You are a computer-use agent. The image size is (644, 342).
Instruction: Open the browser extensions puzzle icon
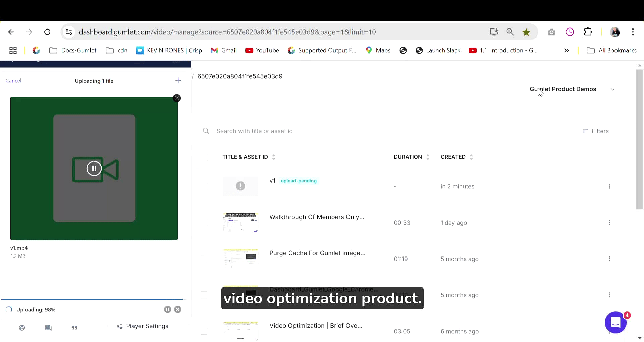pos(588,32)
